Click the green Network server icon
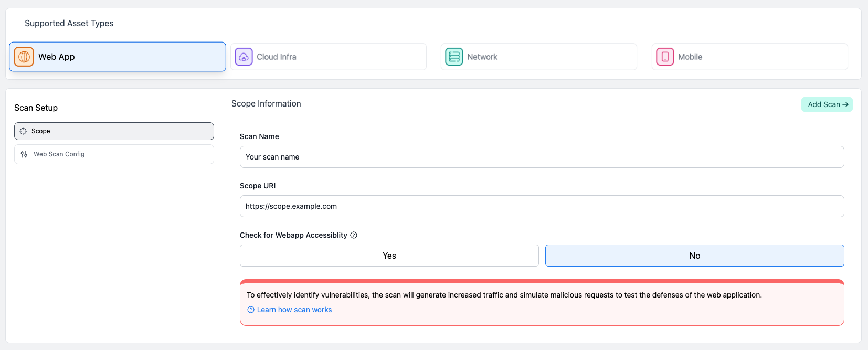The height and width of the screenshot is (350, 868). pyautogui.click(x=454, y=57)
